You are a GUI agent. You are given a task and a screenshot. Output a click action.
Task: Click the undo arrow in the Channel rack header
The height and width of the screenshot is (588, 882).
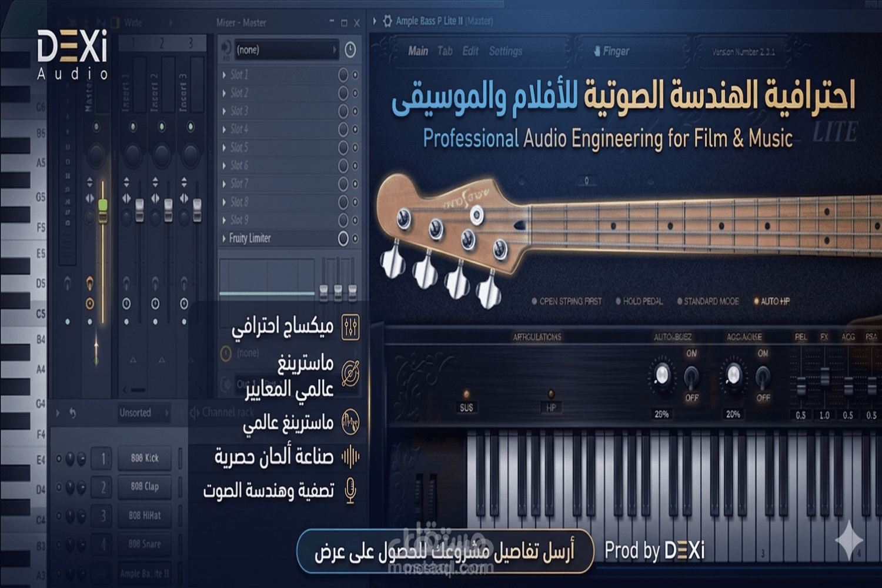72,413
